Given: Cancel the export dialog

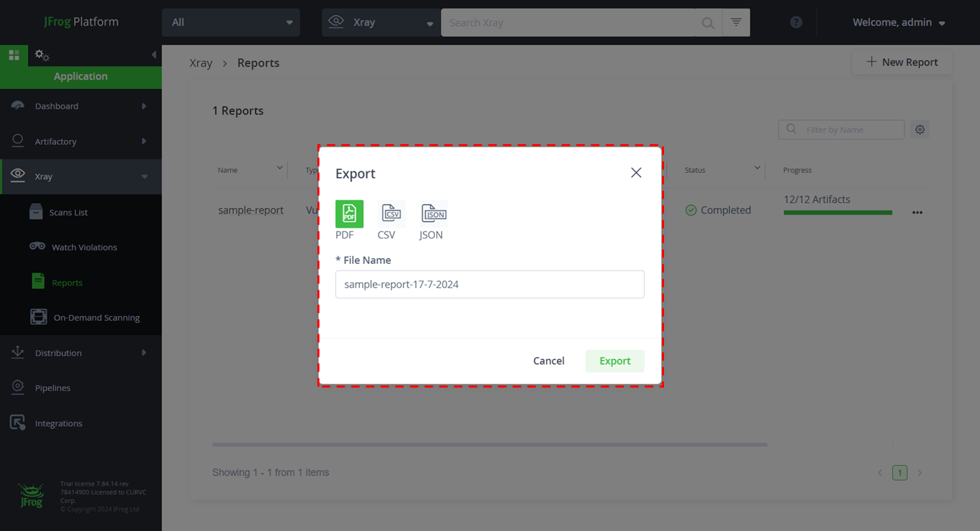Looking at the screenshot, I should (549, 361).
